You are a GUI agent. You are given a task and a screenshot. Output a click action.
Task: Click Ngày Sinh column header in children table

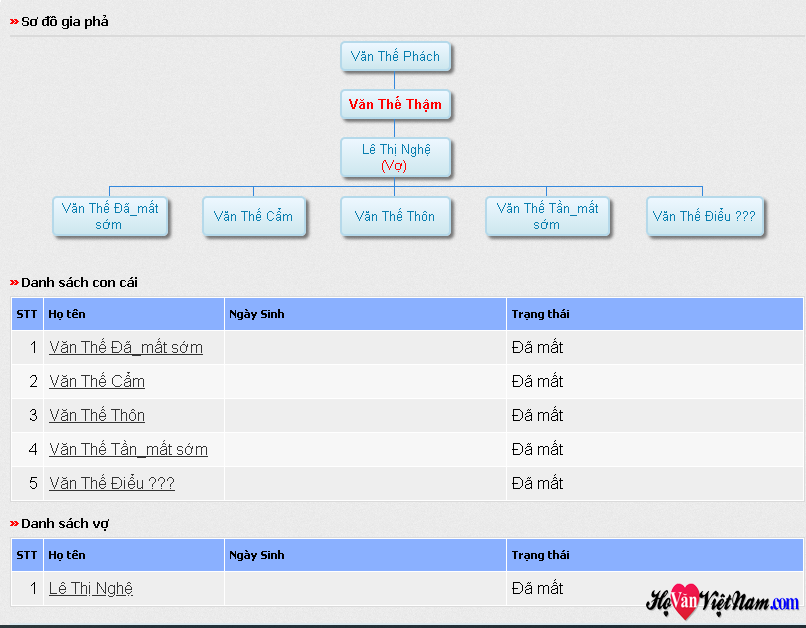pyautogui.click(x=257, y=314)
